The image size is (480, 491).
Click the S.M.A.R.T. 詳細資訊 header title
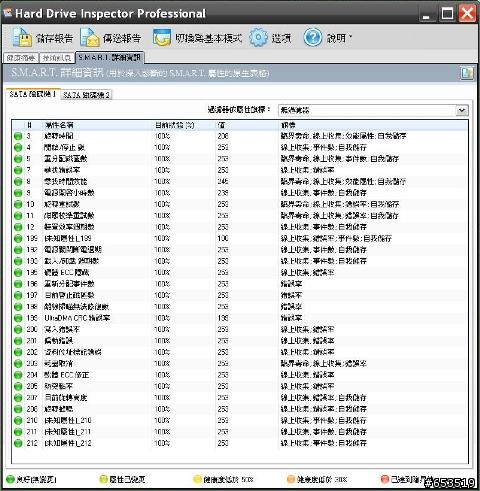pos(57,72)
